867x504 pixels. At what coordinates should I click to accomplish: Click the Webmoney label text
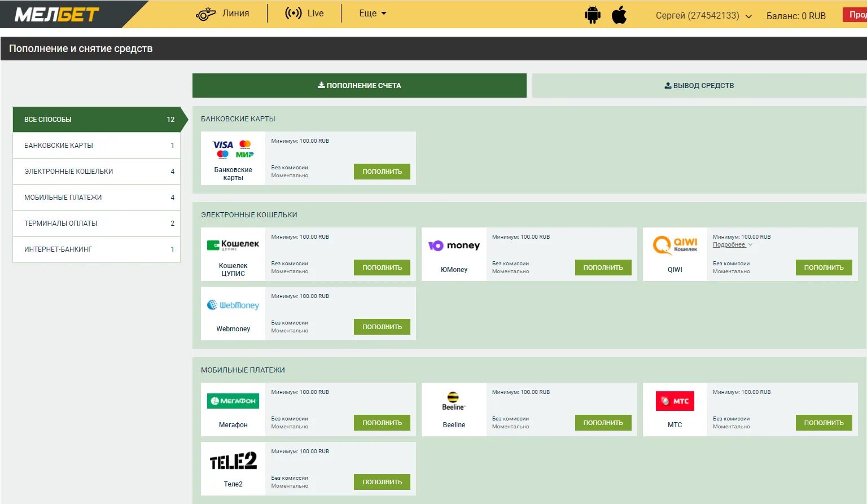233,329
